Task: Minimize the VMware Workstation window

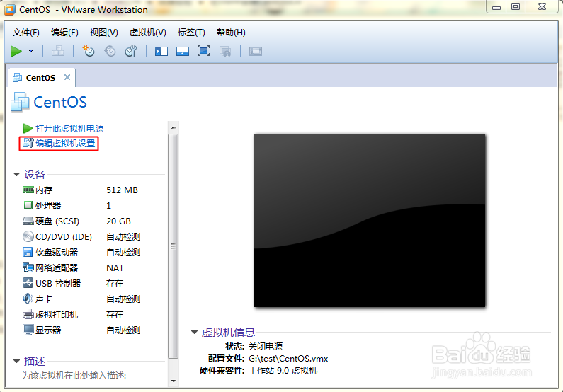Action: point(496,7)
